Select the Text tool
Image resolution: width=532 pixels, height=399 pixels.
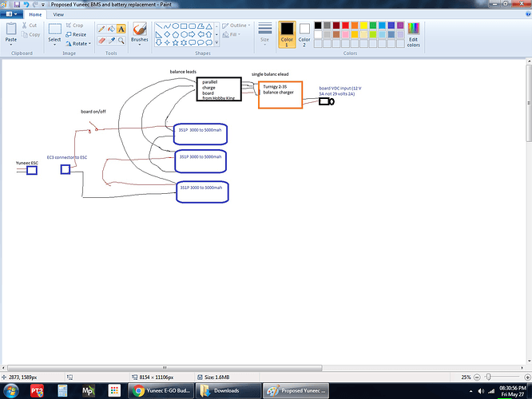tap(121, 28)
